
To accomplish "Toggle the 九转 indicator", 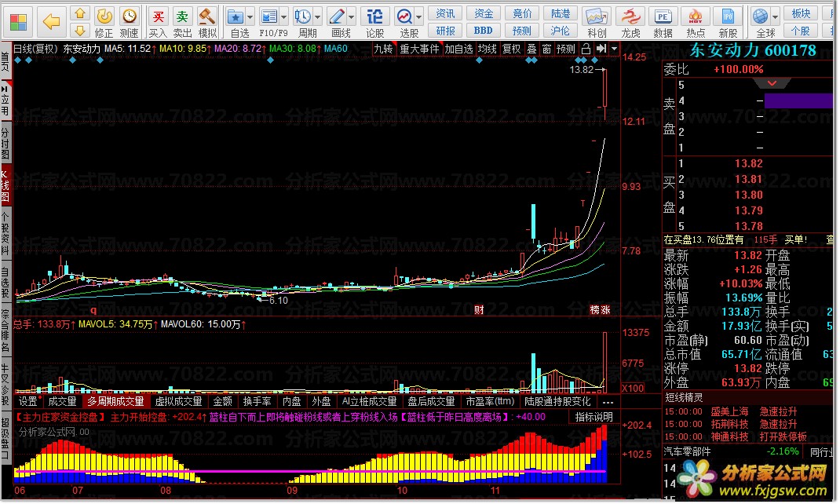I will click(x=383, y=49).
